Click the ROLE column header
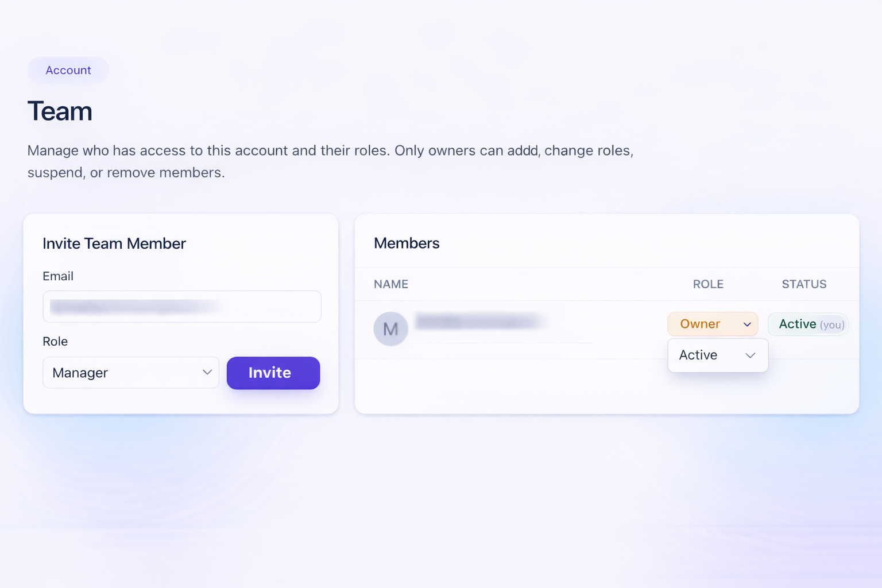Screen dimensions: 882x588 coord(708,284)
